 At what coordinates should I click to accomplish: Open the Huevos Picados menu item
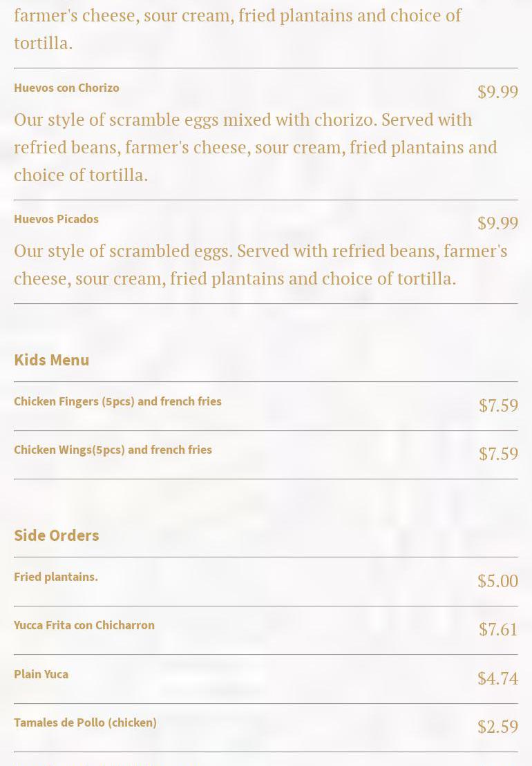pos(56,219)
